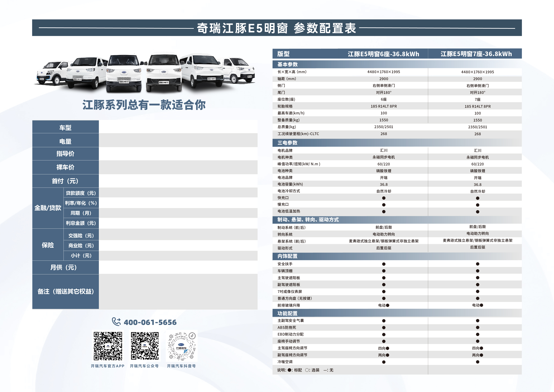The image size is (554, 392).
Task: Click the 制动、悬架、转向、驱动方式 section header
Action: coord(397,220)
